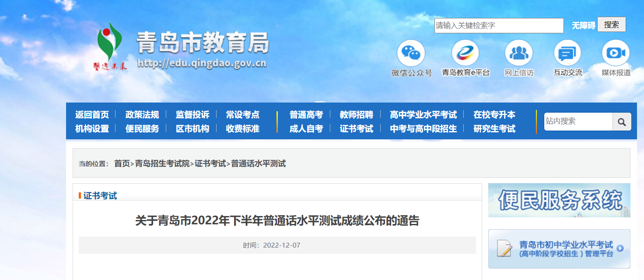This screenshot has height=280, width=644.
Task: Click the article title 关于青岛市2022年下半年普通话水平测试成绩公布的通告
Action: 277,220
